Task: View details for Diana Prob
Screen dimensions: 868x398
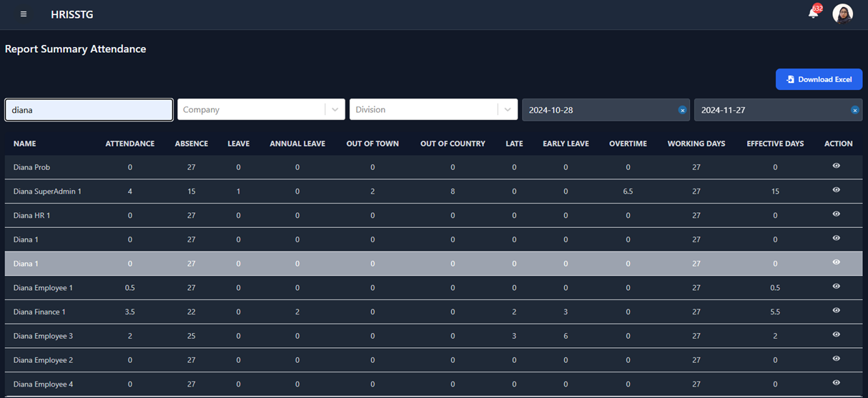Action: coord(837,166)
